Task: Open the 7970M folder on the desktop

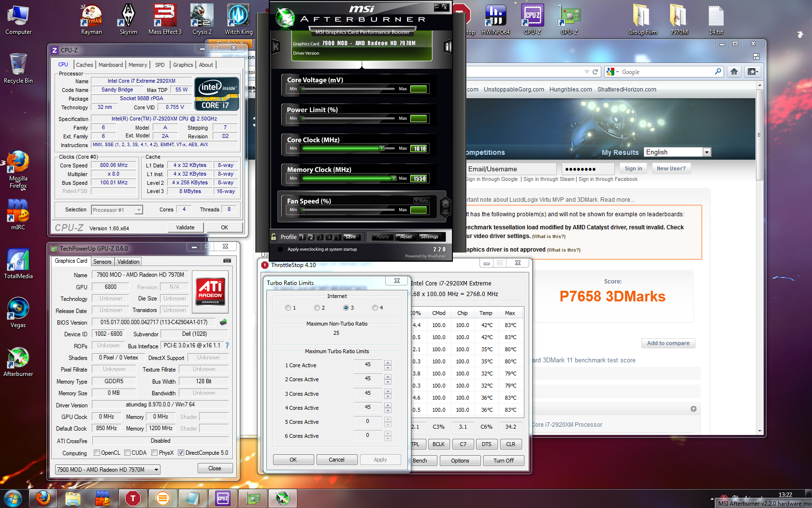Action: tap(679, 20)
